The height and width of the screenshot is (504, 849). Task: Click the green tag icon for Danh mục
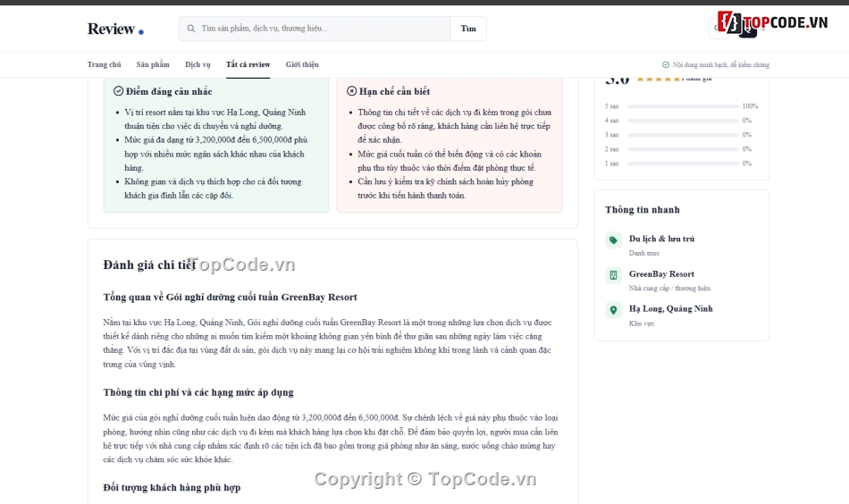pyautogui.click(x=613, y=239)
